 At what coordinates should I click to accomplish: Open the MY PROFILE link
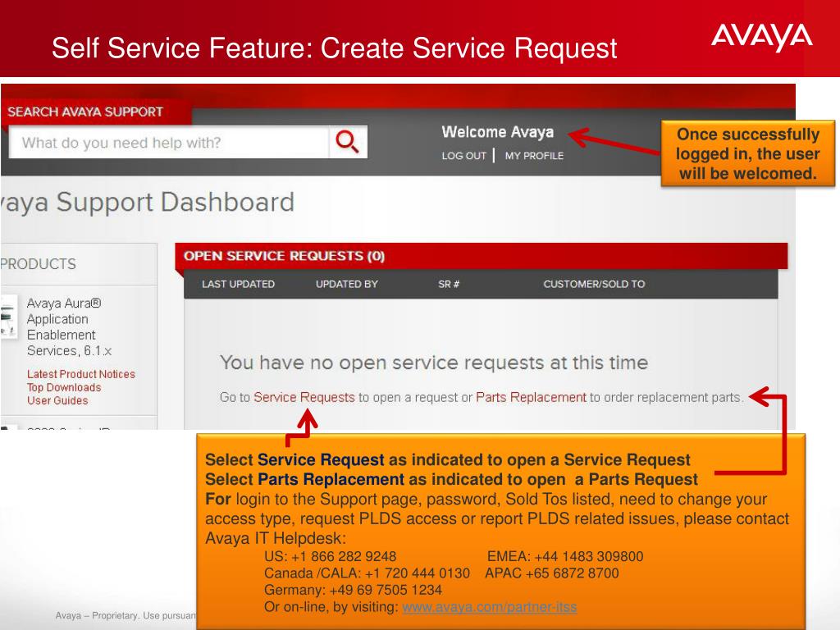click(x=534, y=156)
